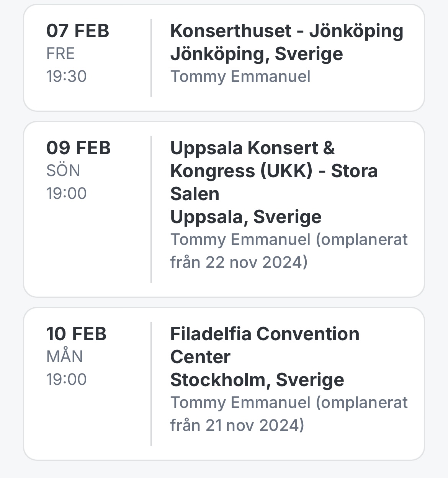Image resolution: width=448 pixels, height=478 pixels.
Task: Select Konserthuset - Jönköping venue title
Action: tap(287, 31)
